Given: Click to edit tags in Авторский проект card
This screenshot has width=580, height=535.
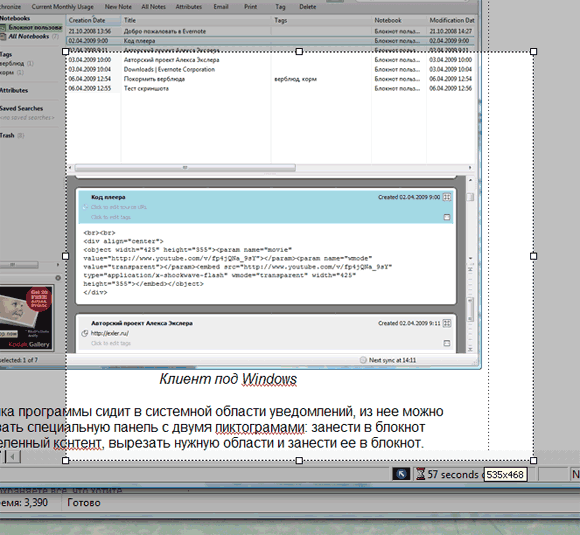Looking at the screenshot, I should click(x=111, y=343).
